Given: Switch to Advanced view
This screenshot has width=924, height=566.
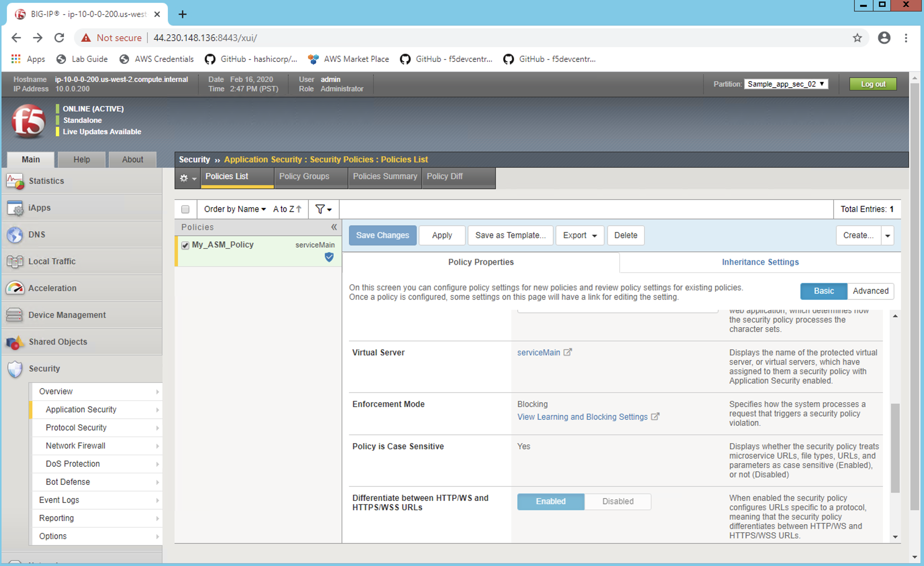Looking at the screenshot, I should point(870,291).
